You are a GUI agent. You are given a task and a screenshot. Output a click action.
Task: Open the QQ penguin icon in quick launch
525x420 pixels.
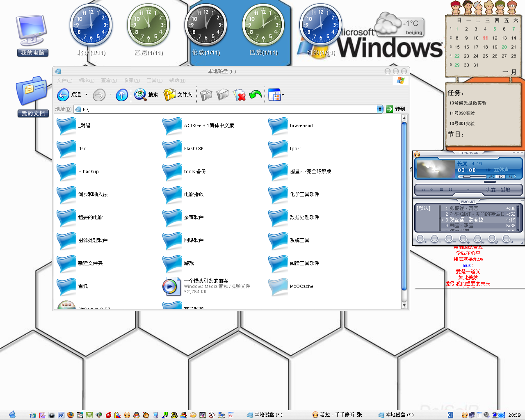pos(137,415)
